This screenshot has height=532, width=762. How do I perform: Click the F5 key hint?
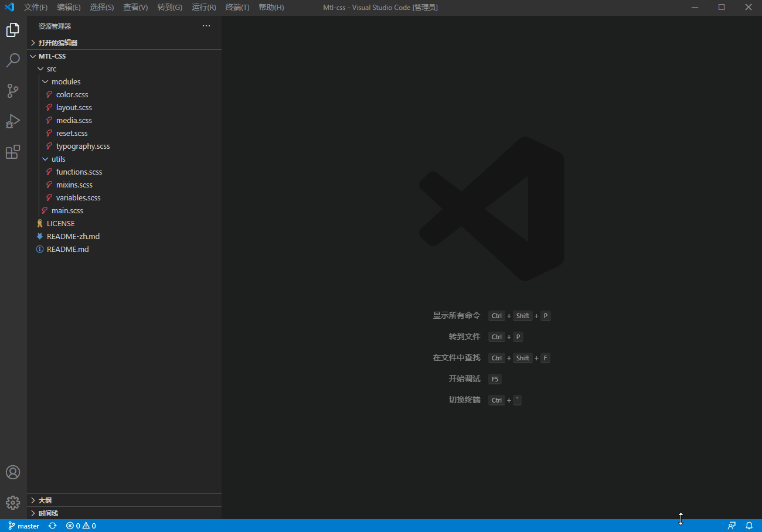[495, 379]
